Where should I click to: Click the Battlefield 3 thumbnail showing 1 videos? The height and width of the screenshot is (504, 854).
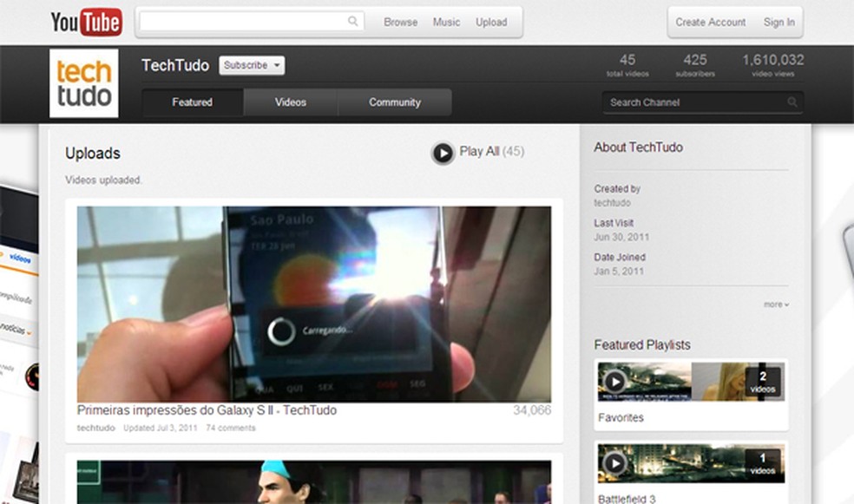(x=691, y=463)
